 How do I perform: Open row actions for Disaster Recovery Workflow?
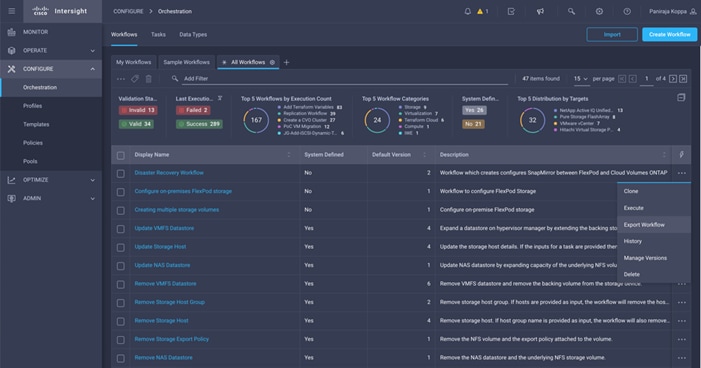(x=681, y=173)
